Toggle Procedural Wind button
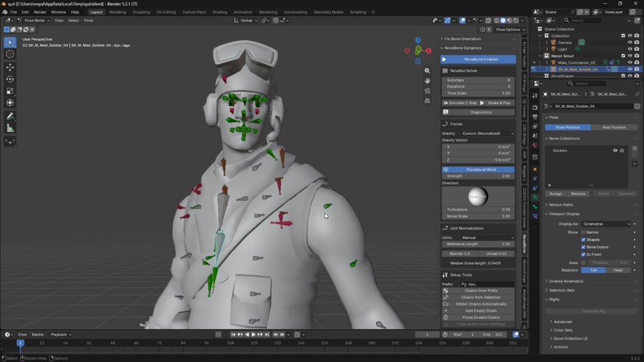 (x=479, y=170)
